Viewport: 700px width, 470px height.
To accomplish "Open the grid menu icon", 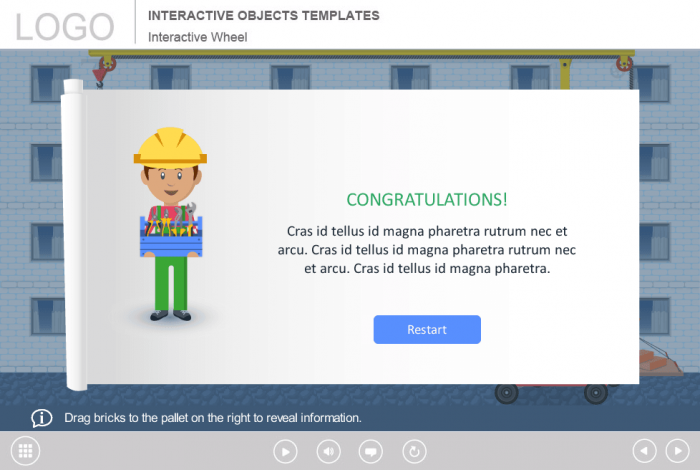I will pos(26,451).
